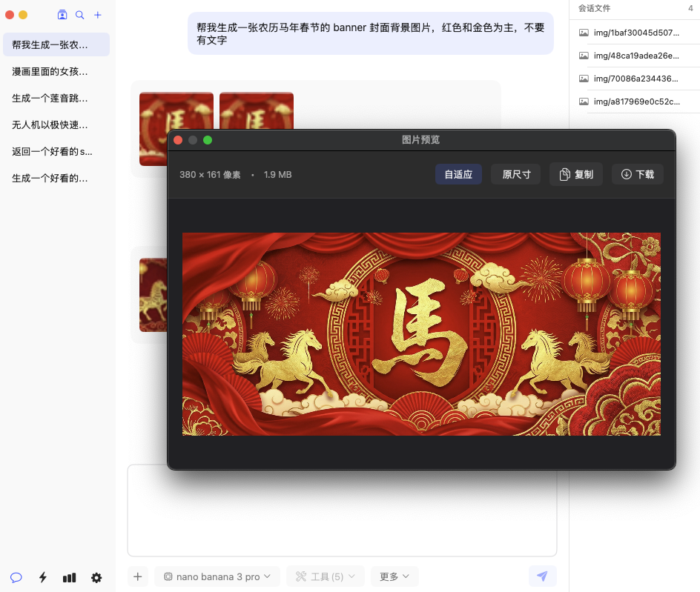Click the paper plane send button
The height and width of the screenshot is (592, 700).
click(542, 576)
